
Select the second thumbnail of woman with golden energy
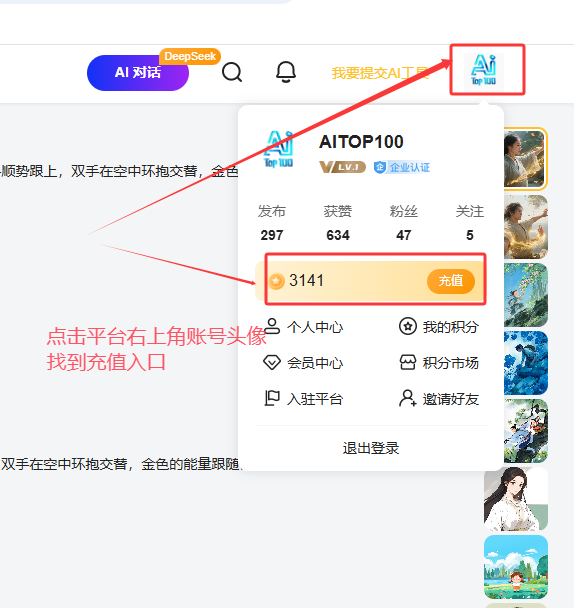tap(526, 227)
